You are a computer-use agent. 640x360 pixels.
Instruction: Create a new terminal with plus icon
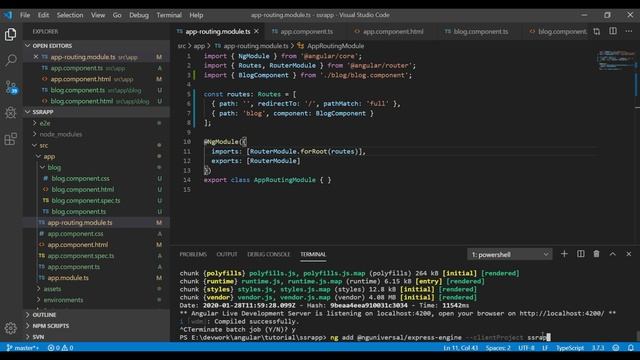564,254
